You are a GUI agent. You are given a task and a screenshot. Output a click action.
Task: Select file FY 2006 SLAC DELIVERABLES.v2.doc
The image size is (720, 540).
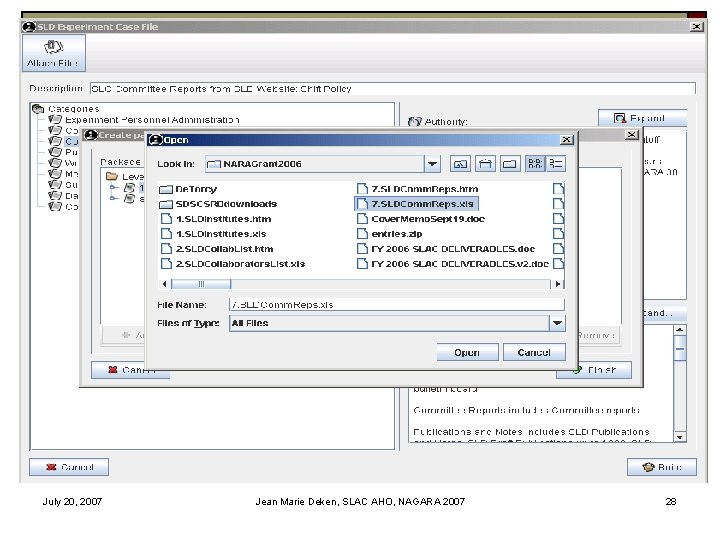point(453,264)
